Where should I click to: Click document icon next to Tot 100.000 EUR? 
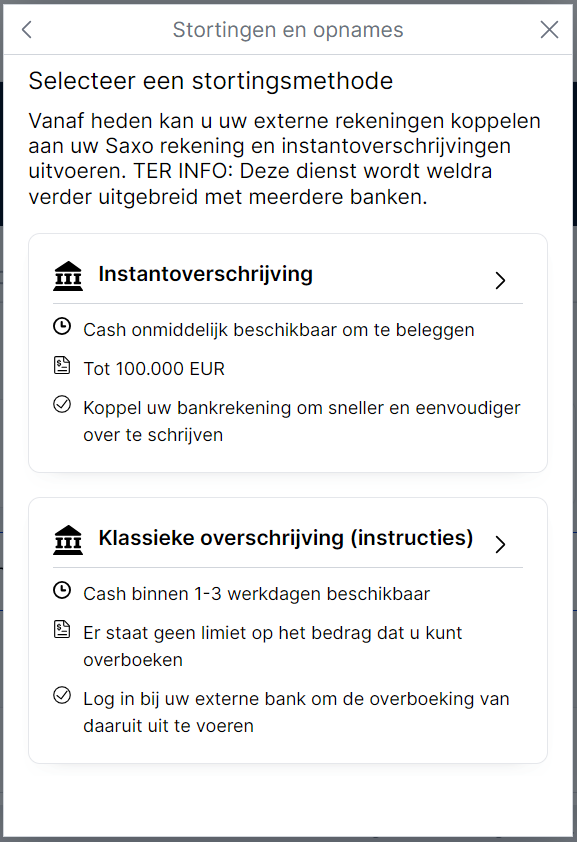(x=62, y=366)
